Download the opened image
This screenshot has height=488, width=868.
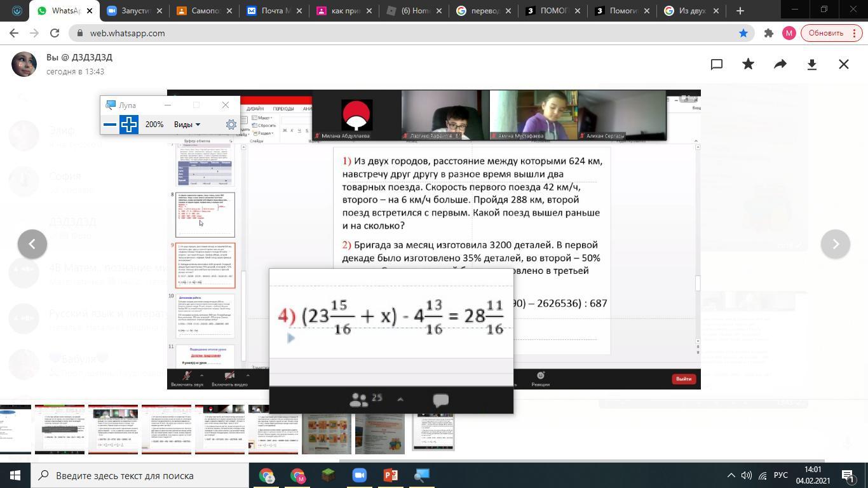(x=812, y=64)
